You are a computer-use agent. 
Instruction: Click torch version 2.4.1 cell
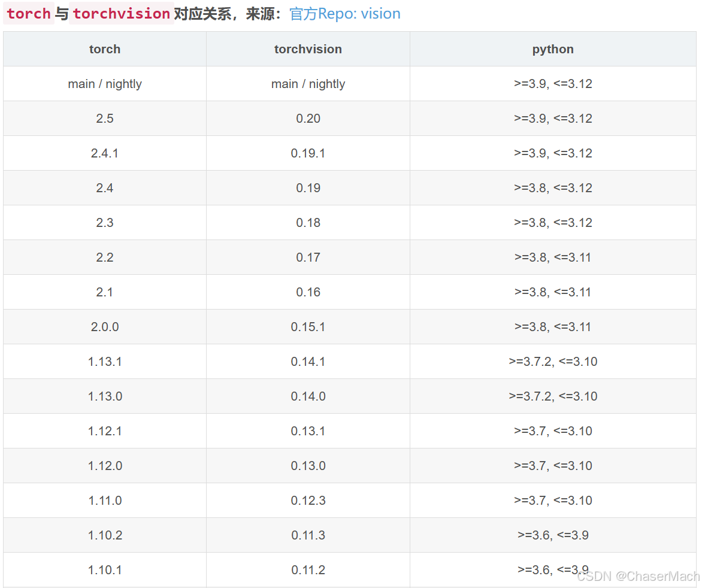[x=105, y=153]
